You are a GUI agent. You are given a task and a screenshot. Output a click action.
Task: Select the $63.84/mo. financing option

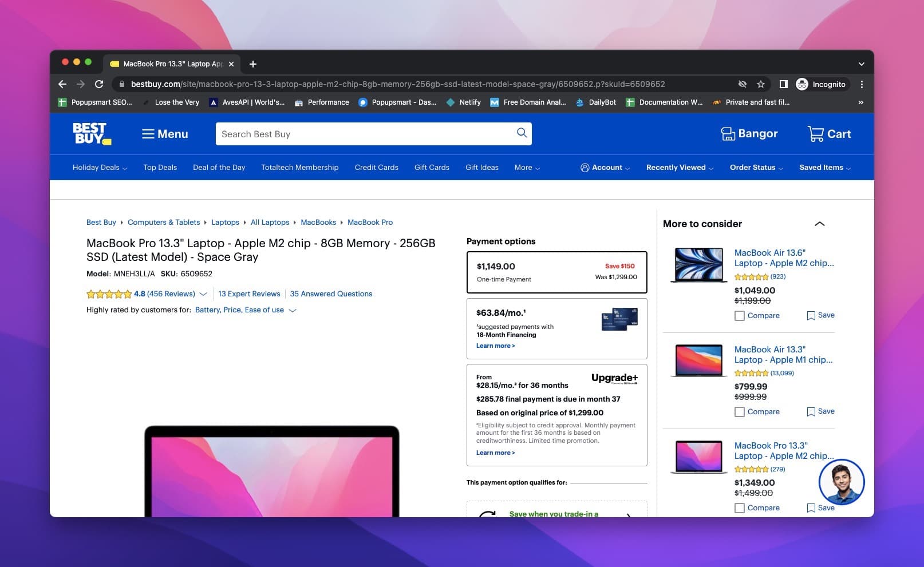point(556,328)
